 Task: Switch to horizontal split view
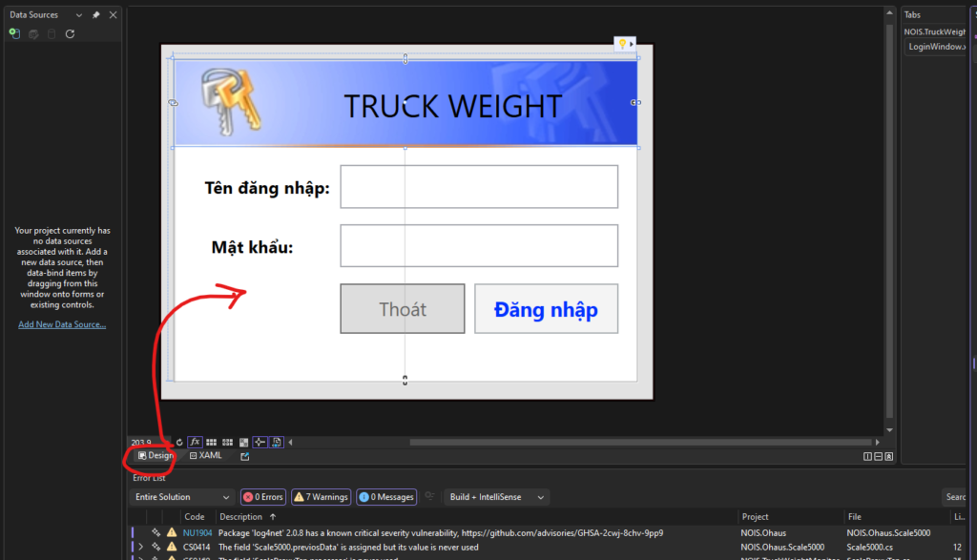pos(878,457)
